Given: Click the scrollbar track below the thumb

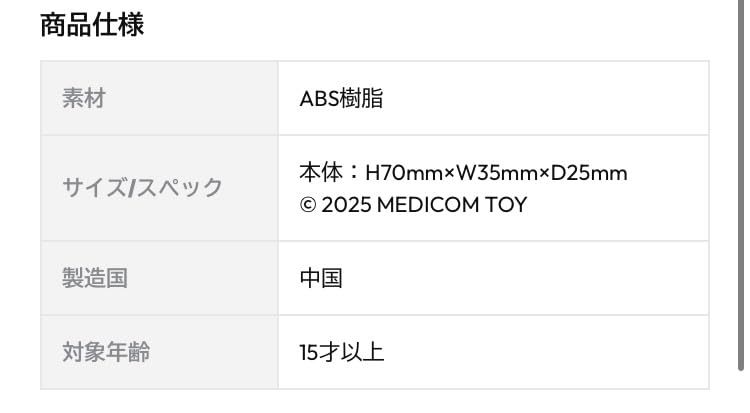Looking at the screenshot, I should point(740,392).
